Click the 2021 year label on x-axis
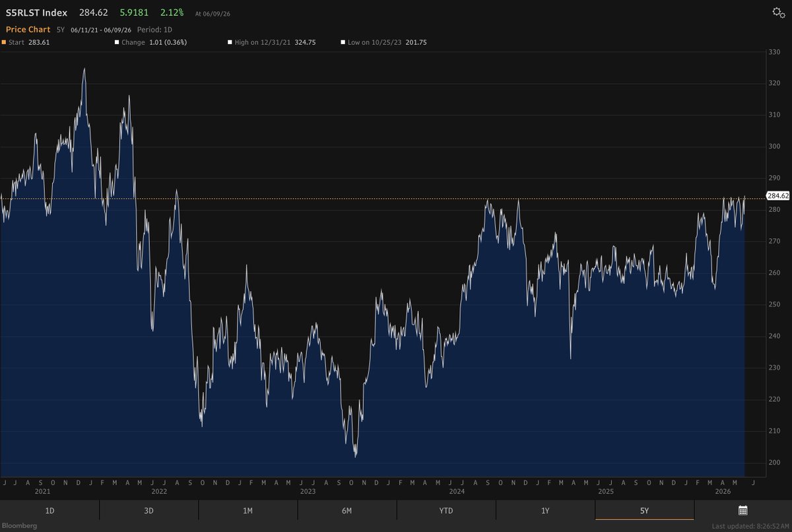This screenshot has width=792, height=532. click(x=42, y=491)
